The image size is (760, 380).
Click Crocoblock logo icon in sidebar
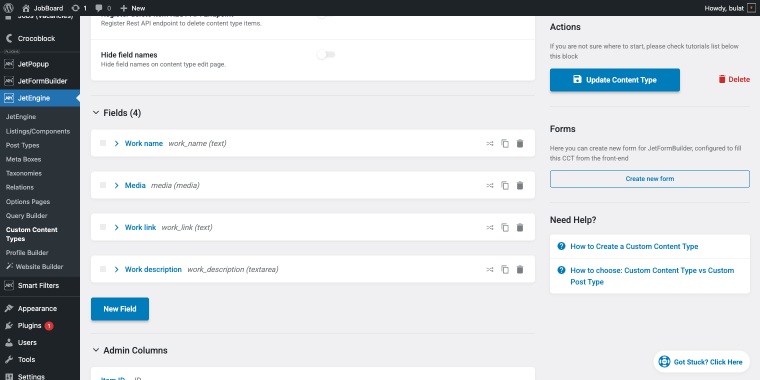pos(9,39)
